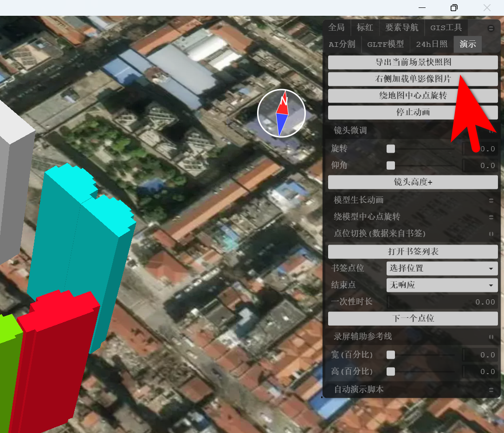Expand the 绕模型中心点旋转 section
504x433 pixels.
(413, 217)
